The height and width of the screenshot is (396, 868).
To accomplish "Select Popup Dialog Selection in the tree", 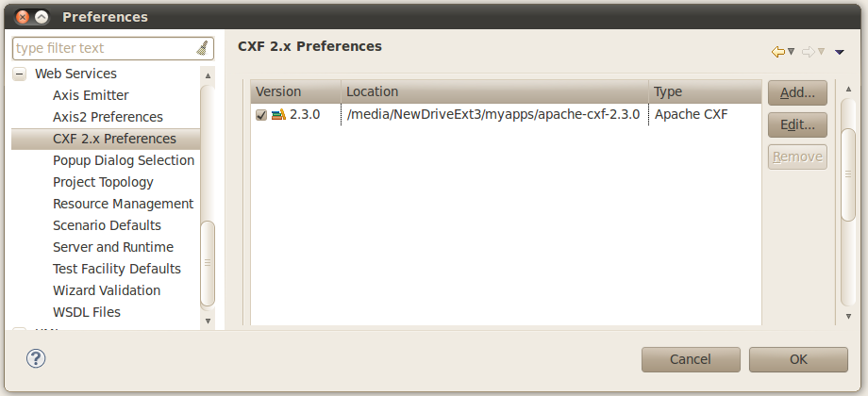I will point(124,160).
